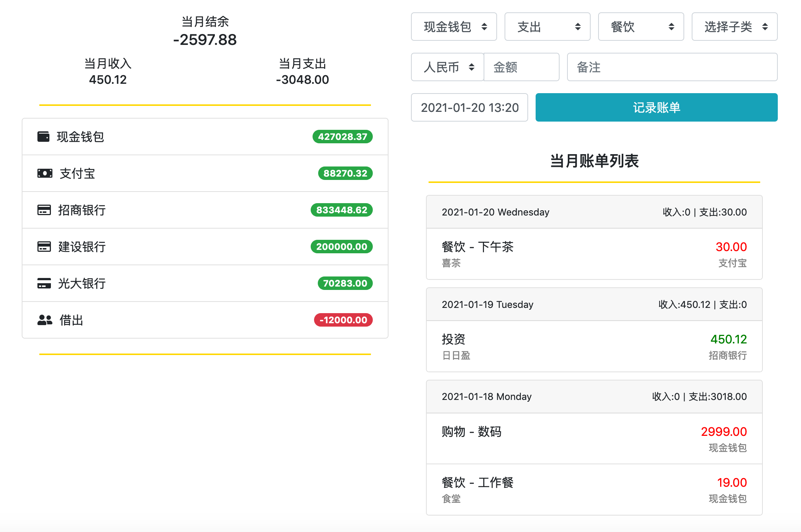Click the 借出 red balance badge -12000.00

pos(343,320)
